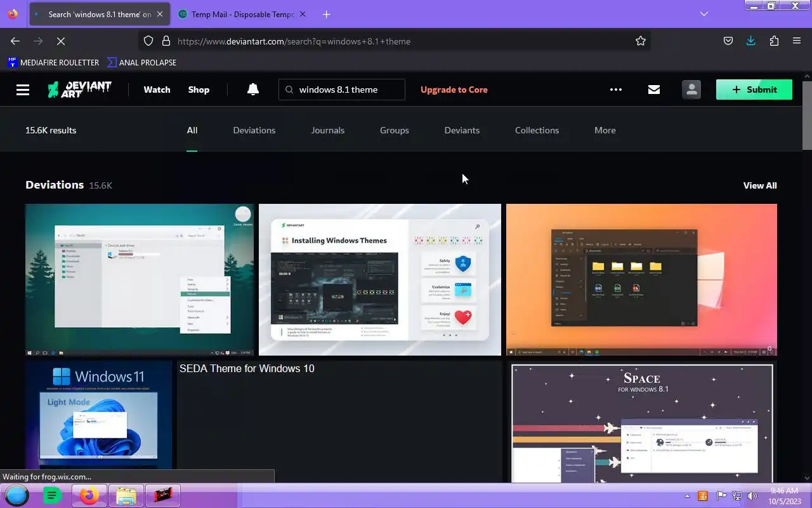Open File Explorer from taskbar
Screen dimensions: 812x508
point(126,495)
